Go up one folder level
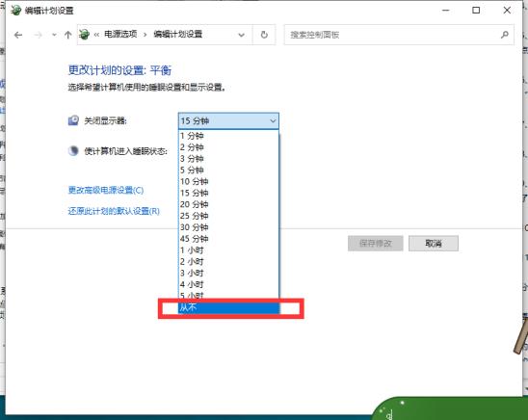This screenshot has width=528, height=420. [x=68, y=35]
